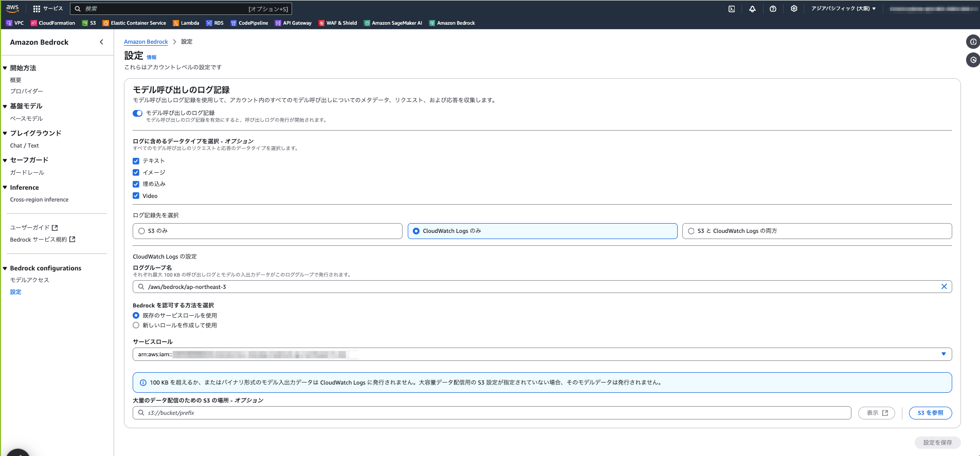Open Elastic Container Service bookmark
Screen dimensions: 980x456
click(134, 23)
